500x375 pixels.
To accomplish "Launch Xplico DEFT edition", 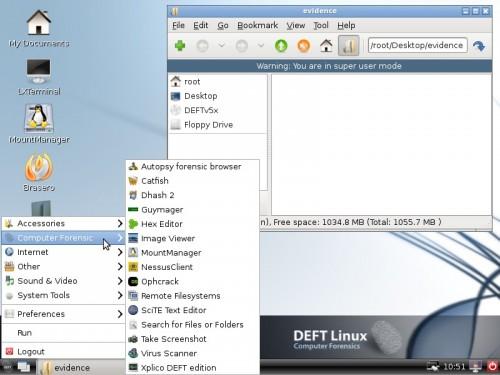I will point(193,367).
